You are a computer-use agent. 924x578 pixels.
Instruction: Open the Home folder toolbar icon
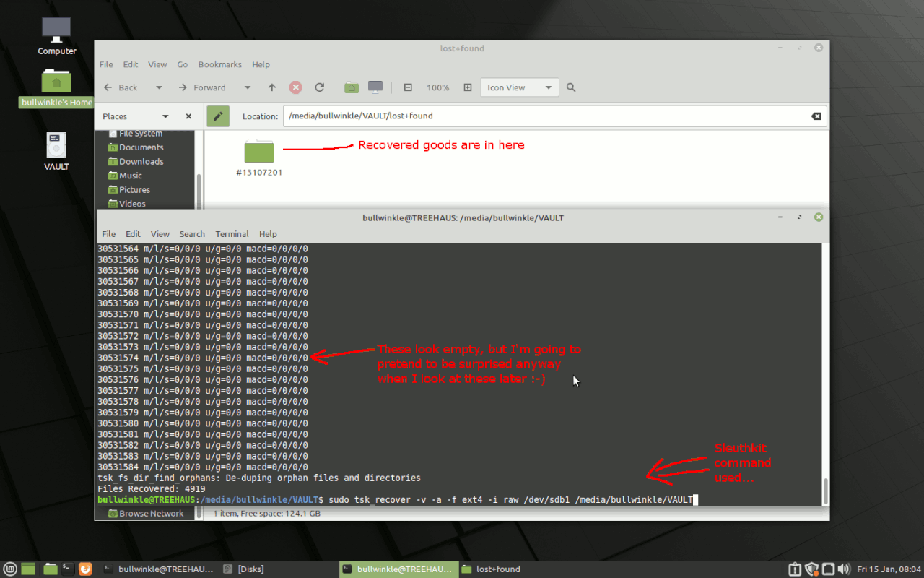(x=352, y=87)
